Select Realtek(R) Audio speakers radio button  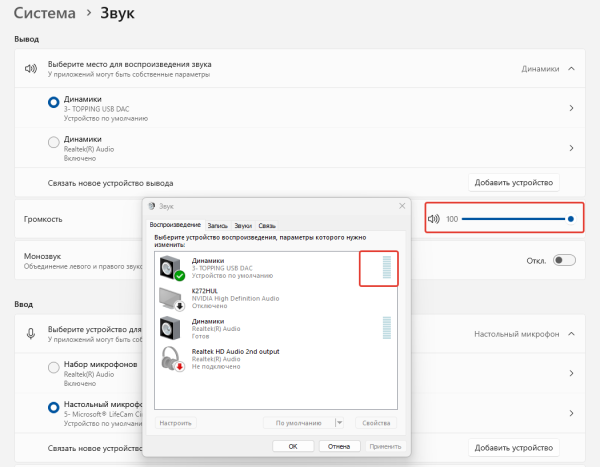[x=54, y=142]
